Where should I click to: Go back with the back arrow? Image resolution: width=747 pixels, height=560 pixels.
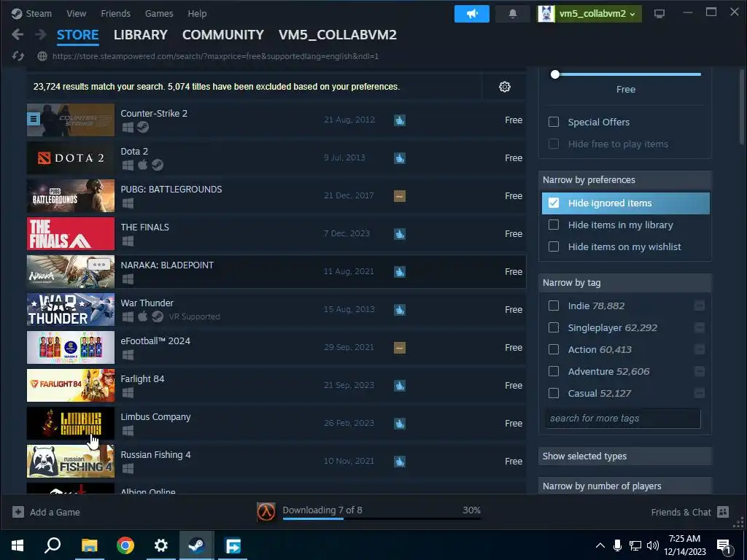pyautogui.click(x=18, y=34)
